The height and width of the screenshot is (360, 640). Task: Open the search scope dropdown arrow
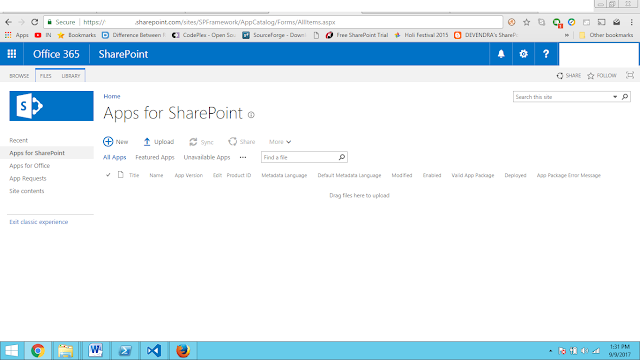(615, 97)
